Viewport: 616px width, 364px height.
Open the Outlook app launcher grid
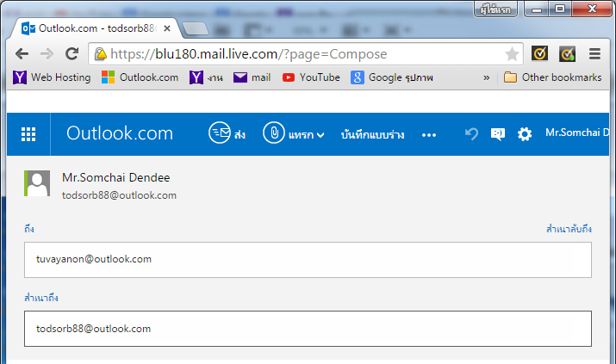[28, 134]
